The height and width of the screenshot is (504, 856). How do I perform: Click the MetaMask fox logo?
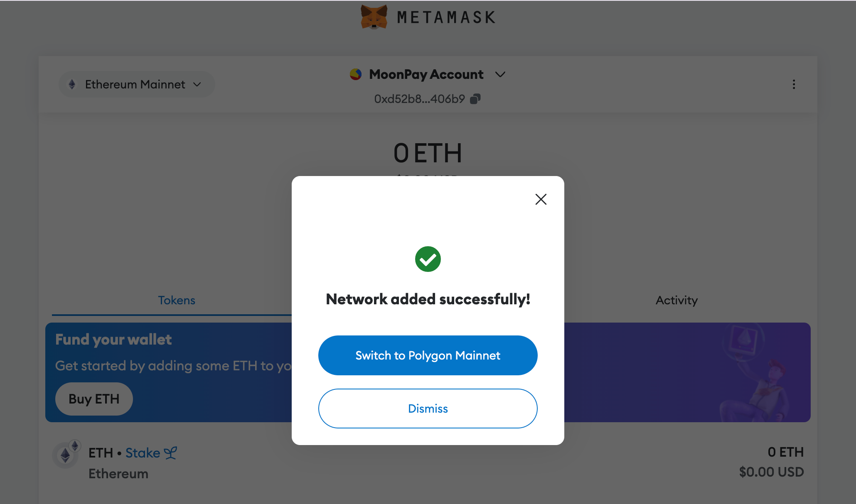[373, 17]
